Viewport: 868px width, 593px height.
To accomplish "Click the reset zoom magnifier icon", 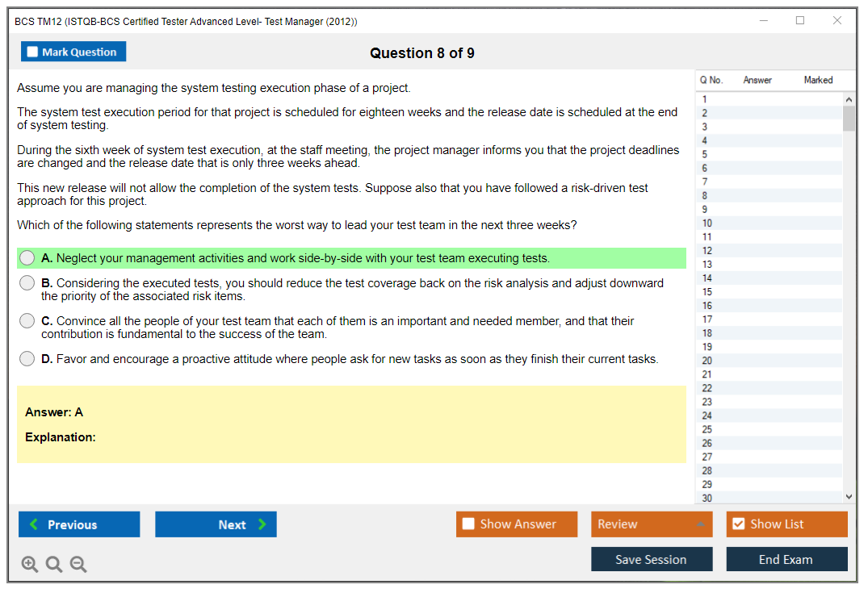I will click(x=54, y=564).
